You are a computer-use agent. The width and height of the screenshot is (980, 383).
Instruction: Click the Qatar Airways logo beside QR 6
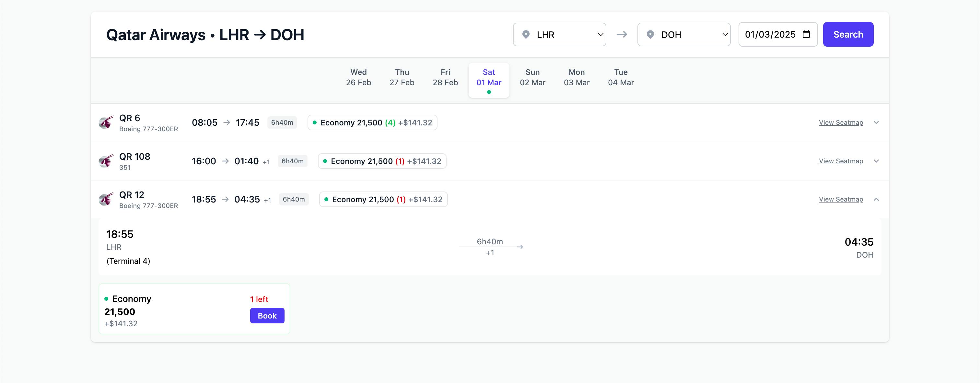pyautogui.click(x=106, y=122)
